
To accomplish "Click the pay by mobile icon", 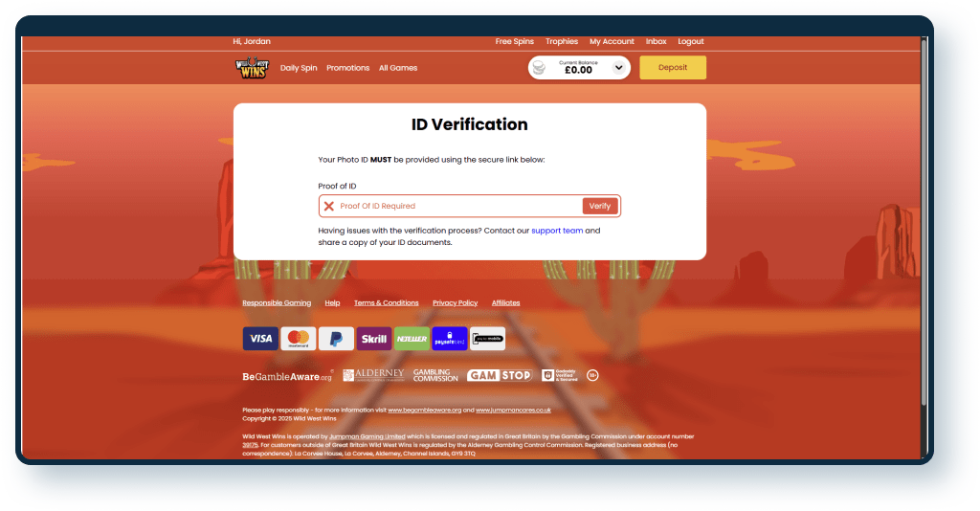I will coord(487,339).
